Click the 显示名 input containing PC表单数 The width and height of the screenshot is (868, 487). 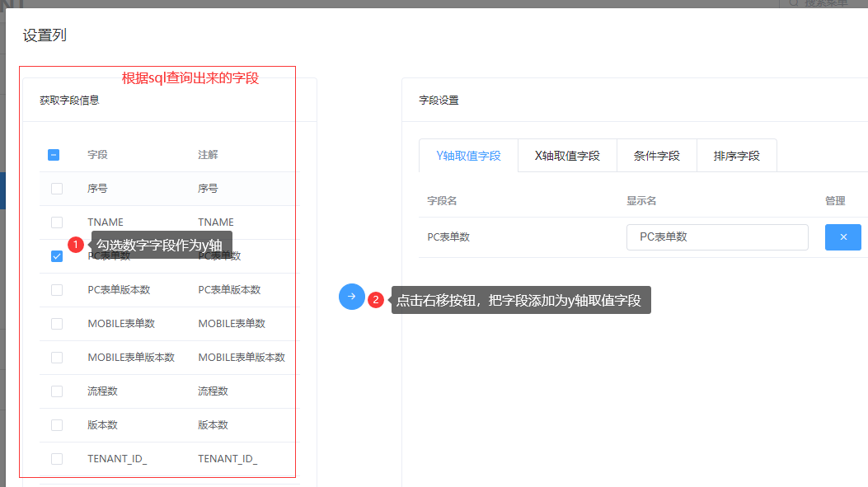click(x=716, y=237)
